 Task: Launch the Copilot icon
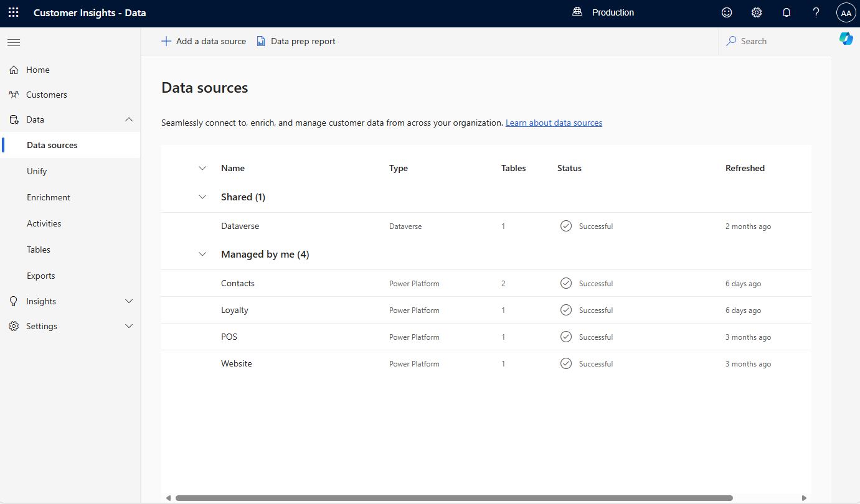pyautogui.click(x=846, y=39)
